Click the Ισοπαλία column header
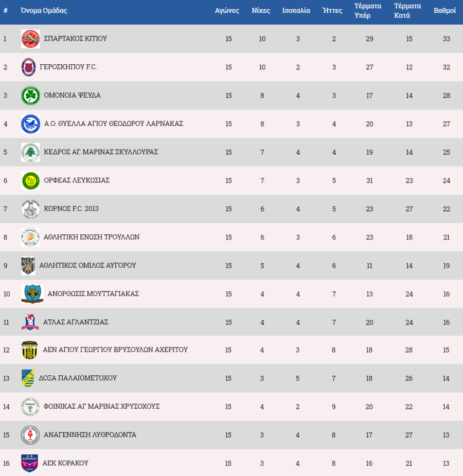The width and height of the screenshot is (463, 476). 296,11
